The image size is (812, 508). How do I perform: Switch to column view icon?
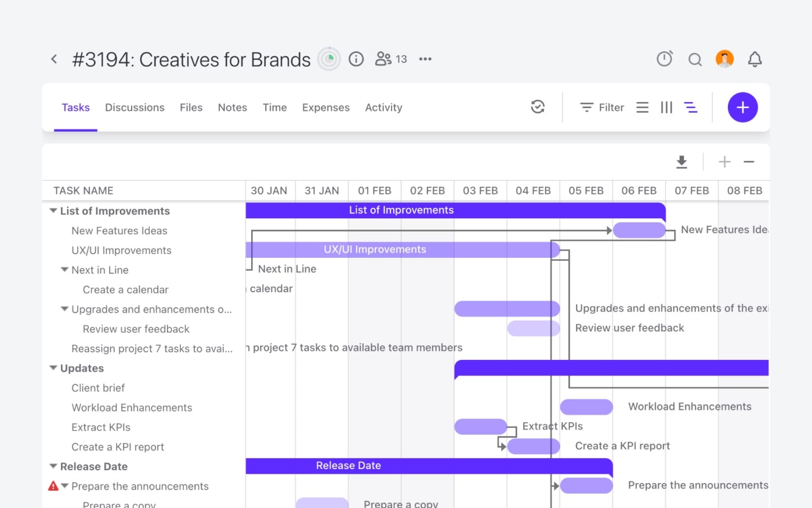coord(666,107)
